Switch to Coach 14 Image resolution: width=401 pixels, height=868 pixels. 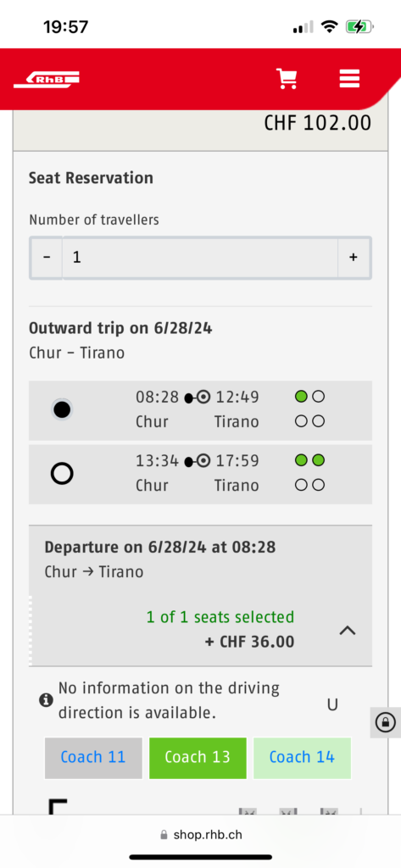[x=302, y=757]
